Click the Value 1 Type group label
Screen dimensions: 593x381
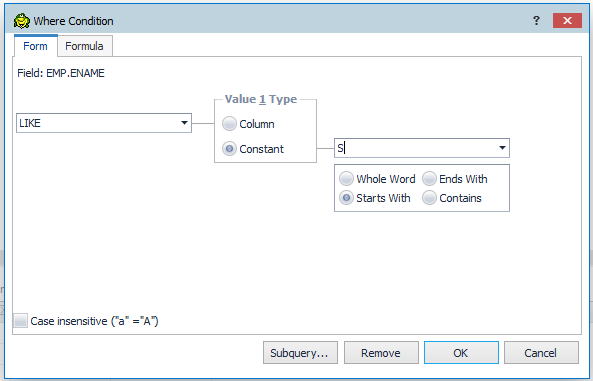coord(261,99)
